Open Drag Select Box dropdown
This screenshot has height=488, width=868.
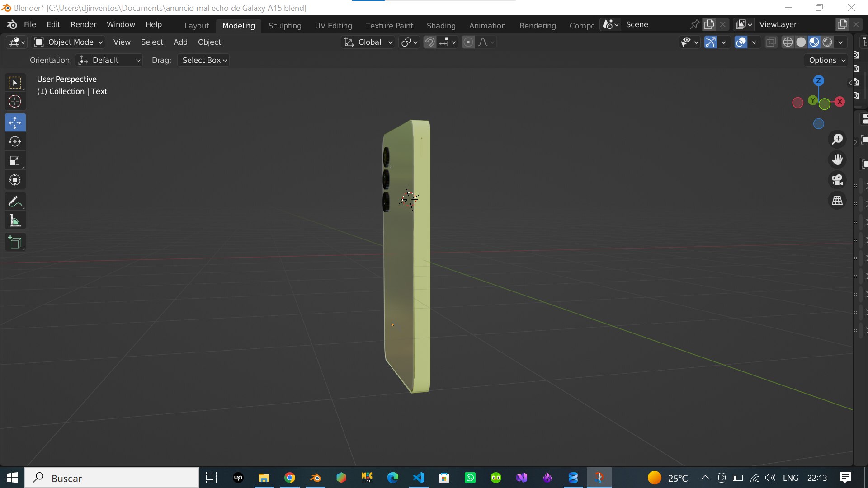(x=203, y=60)
